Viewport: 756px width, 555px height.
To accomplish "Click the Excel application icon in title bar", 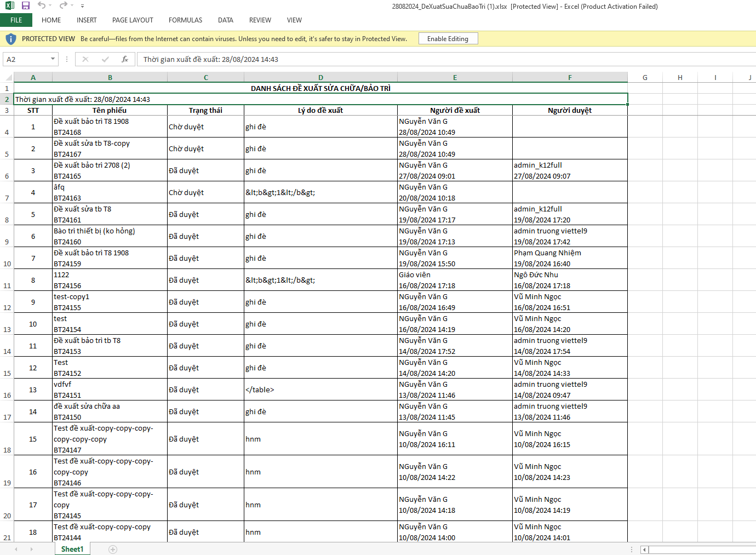I will tap(10, 5).
